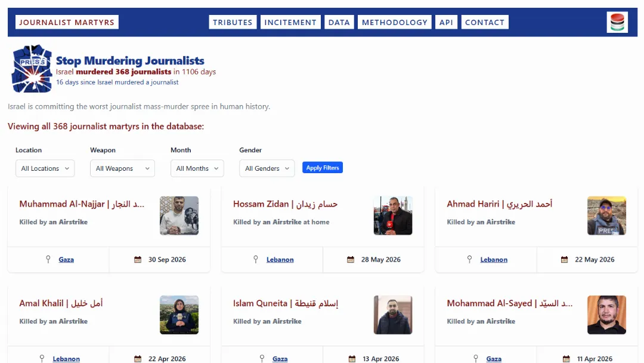Click the 'Viewing all 368 journalist martyrs' heading
Image resolution: width=644 pixels, height=363 pixels.
[106, 126]
